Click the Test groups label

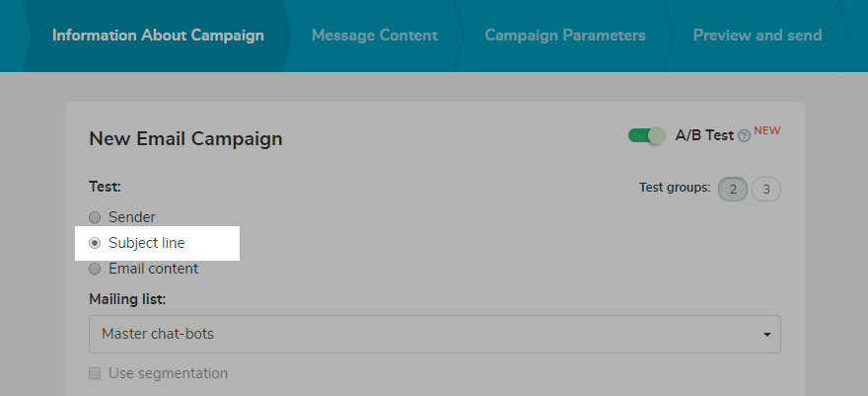[x=675, y=188]
